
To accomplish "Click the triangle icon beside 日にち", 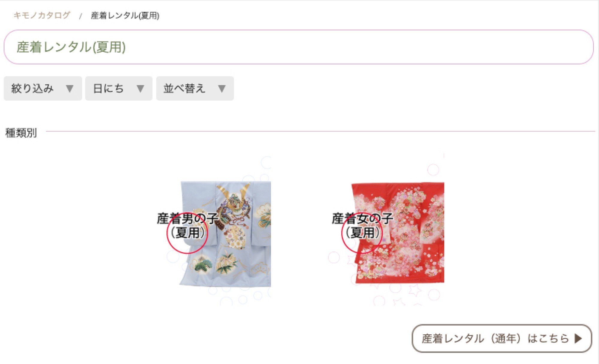I will 140,89.
